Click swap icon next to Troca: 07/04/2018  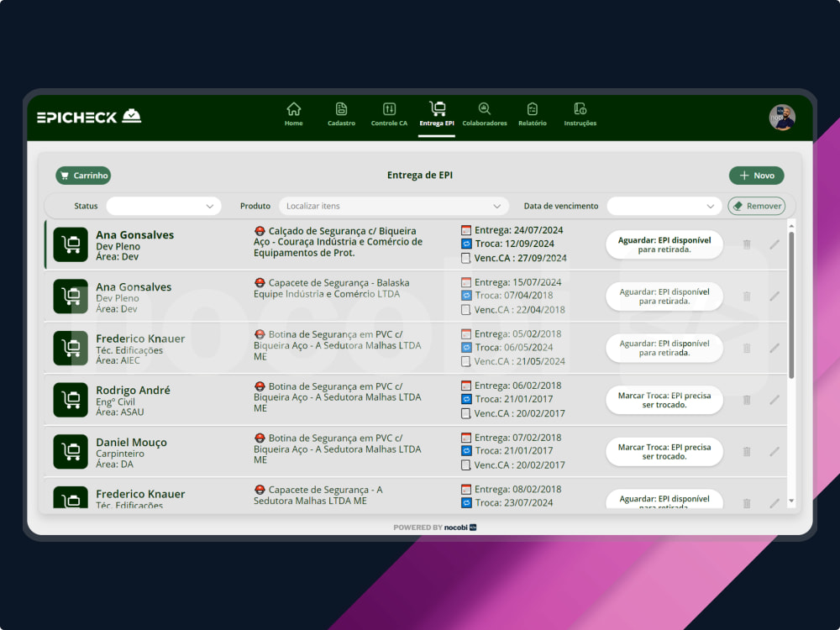pyautogui.click(x=466, y=295)
